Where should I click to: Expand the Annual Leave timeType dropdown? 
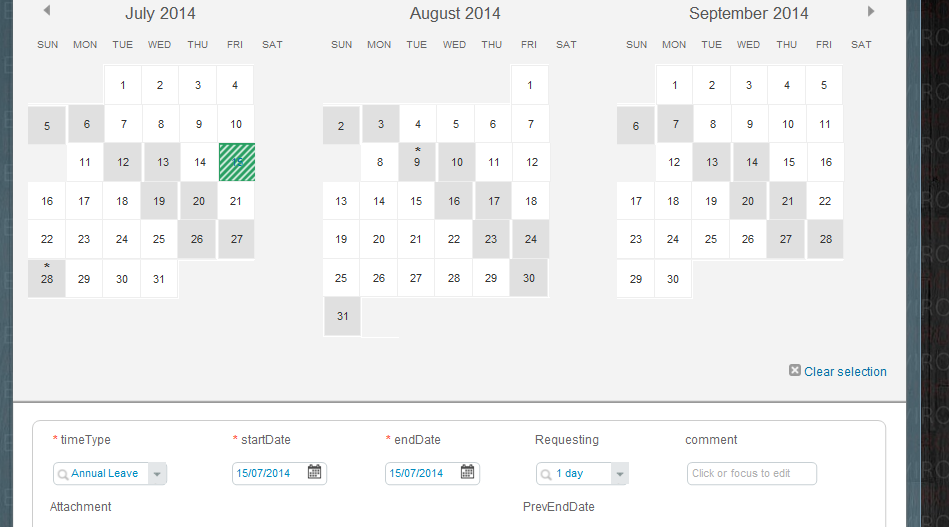point(157,474)
